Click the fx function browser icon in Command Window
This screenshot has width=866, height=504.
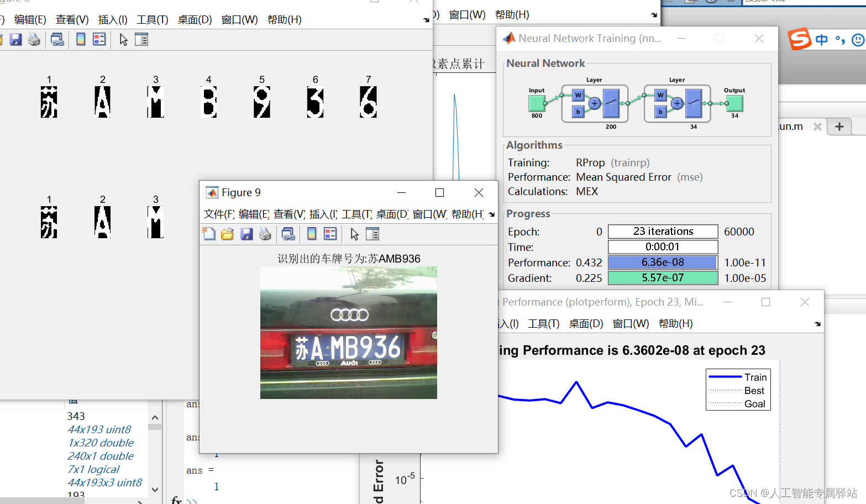click(x=177, y=500)
